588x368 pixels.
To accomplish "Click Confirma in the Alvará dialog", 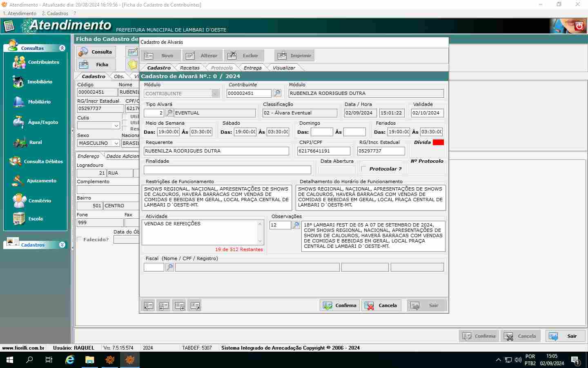I will [x=340, y=305].
